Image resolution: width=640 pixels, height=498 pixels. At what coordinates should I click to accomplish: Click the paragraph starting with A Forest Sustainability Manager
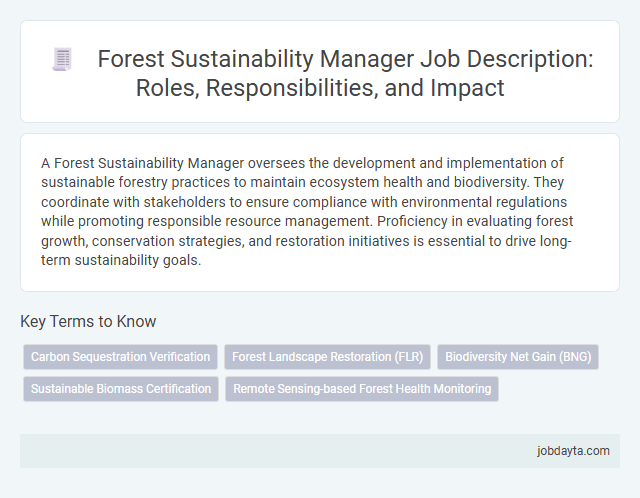[307, 211]
